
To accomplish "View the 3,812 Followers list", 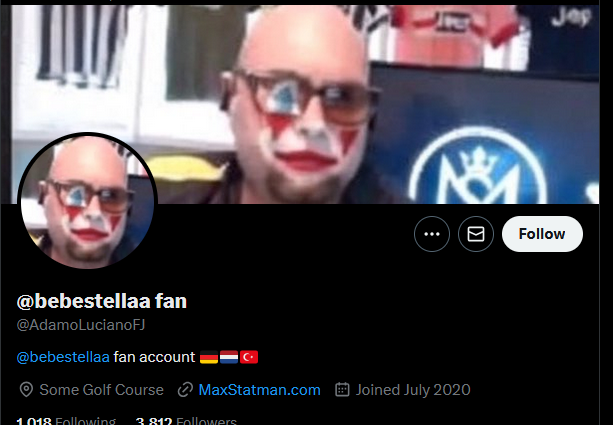I will 186,421.
